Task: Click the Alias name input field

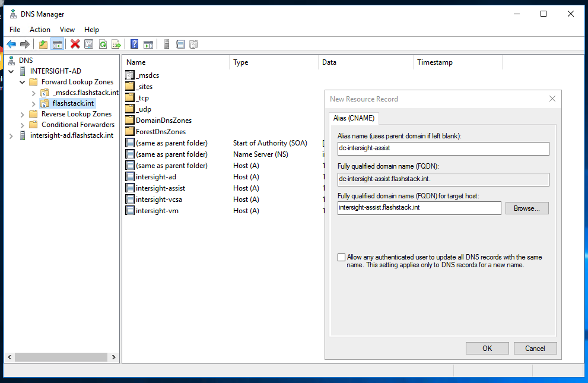Action: 443,148
